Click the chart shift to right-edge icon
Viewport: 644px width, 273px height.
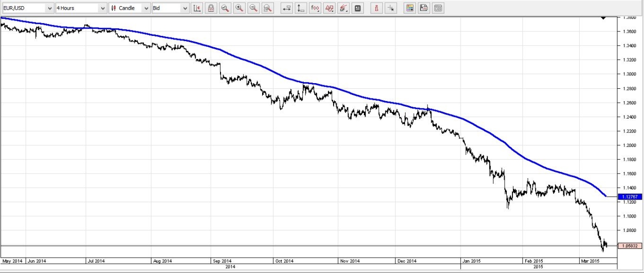(197, 8)
